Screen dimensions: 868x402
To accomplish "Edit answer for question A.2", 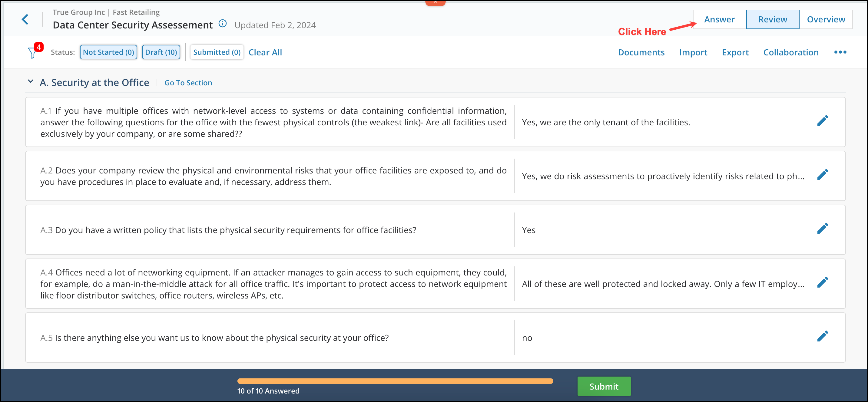I will coord(823,174).
